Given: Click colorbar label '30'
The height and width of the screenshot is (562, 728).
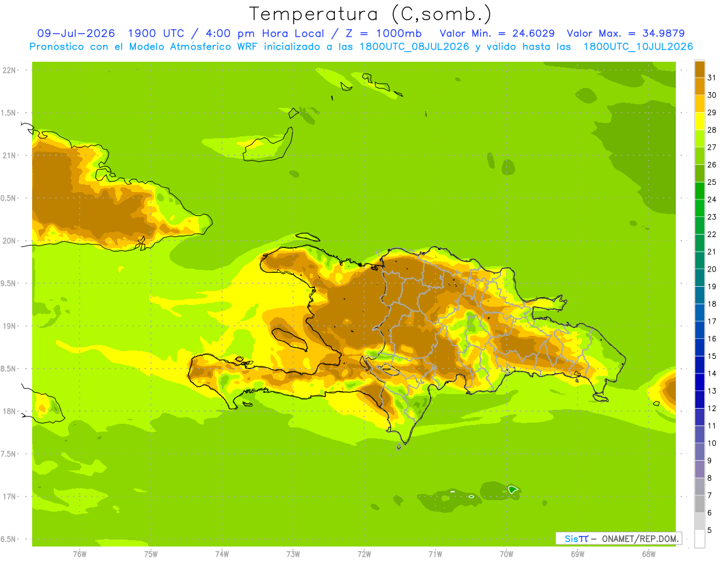Looking at the screenshot, I should [712, 95].
